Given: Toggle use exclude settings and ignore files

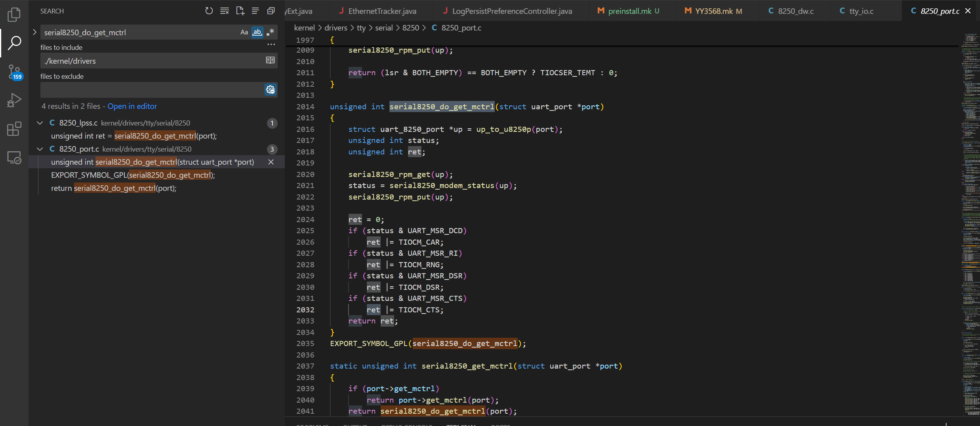Looking at the screenshot, I should tap(271, 90).
